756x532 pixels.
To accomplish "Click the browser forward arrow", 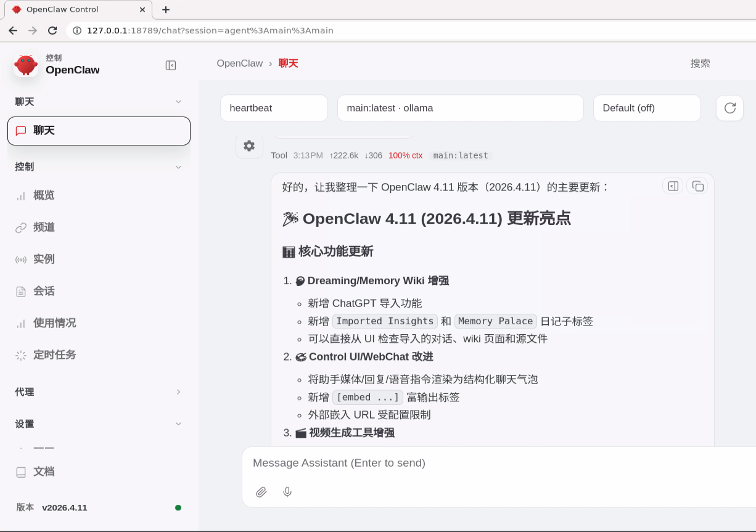I will pyautogui.click(x=33, y=30).
